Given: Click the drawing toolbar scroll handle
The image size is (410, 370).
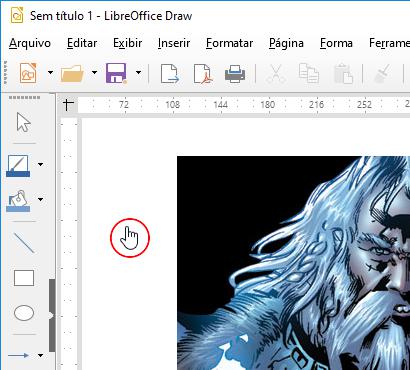Looking at the screenshot, I should coord(52,315).
